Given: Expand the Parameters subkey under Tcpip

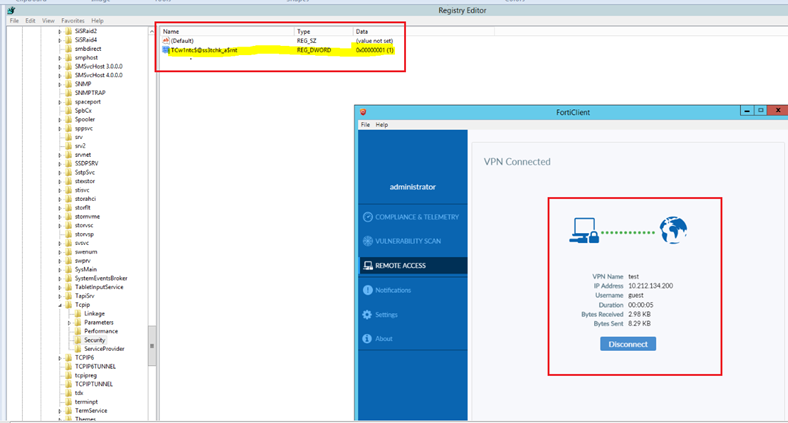Looking at the screenshot, I should tap(69, 322).
